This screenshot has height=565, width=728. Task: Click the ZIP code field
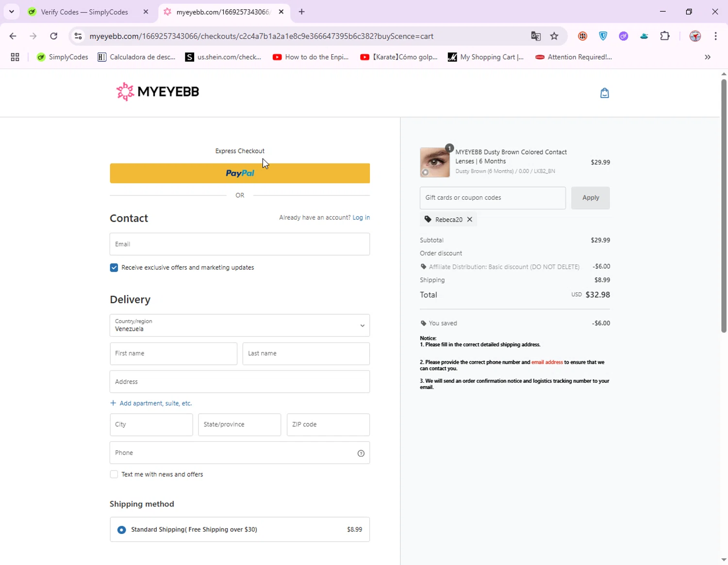click(328, 425)
